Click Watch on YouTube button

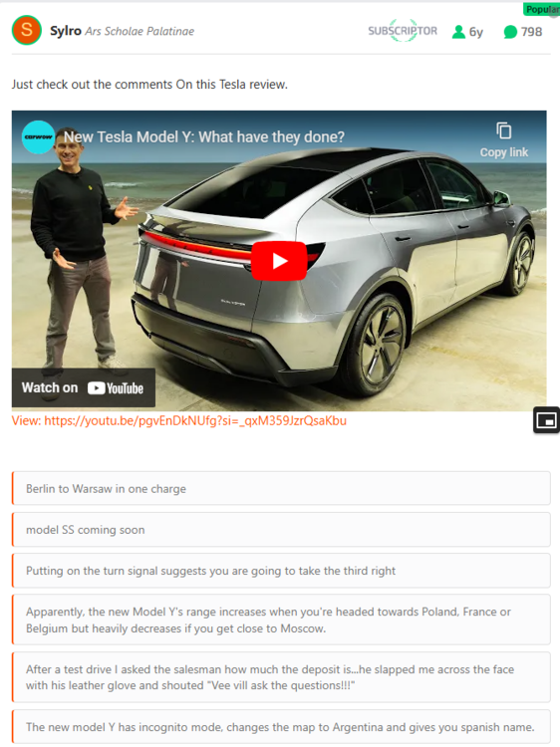[84, 387]
